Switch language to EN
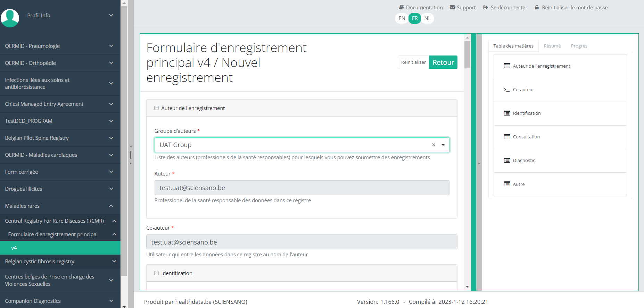 (x=402, y=18)
